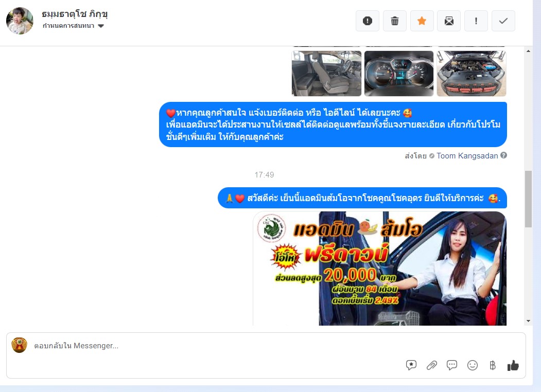Image resolution: width=541 pixels, height=392 pixels.
Task: Click page avatar beside reply box
Action: click(20, 345)
